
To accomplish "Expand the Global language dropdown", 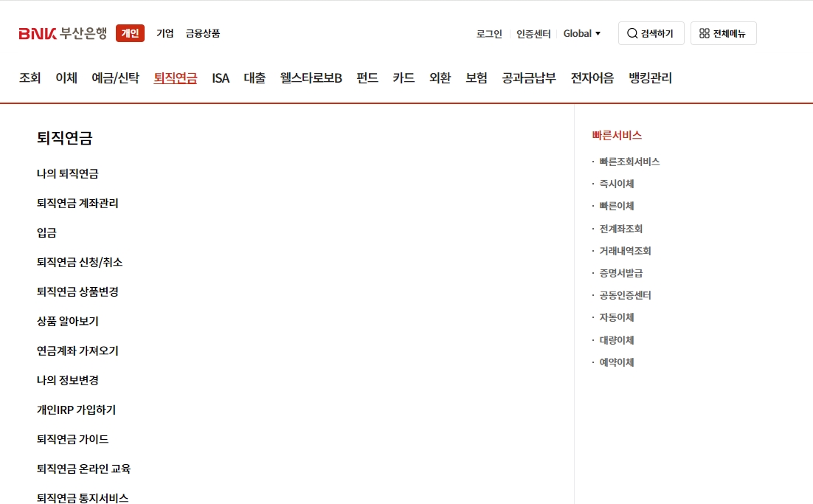I will 582,32.
